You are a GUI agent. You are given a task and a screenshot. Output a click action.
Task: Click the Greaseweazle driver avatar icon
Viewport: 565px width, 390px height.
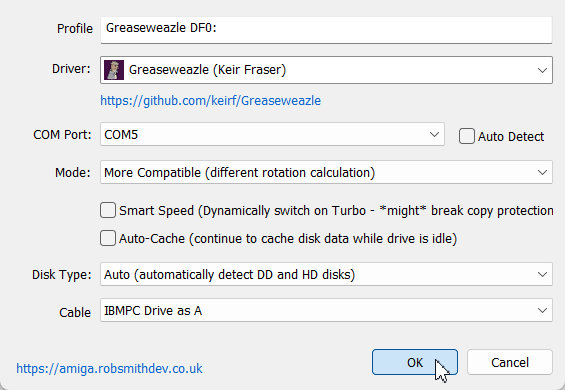(114, 70)
